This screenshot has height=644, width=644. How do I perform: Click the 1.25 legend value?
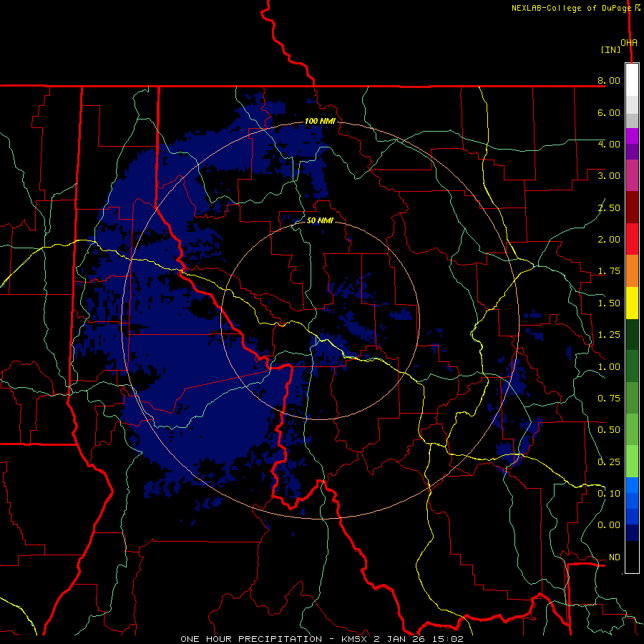609,335
